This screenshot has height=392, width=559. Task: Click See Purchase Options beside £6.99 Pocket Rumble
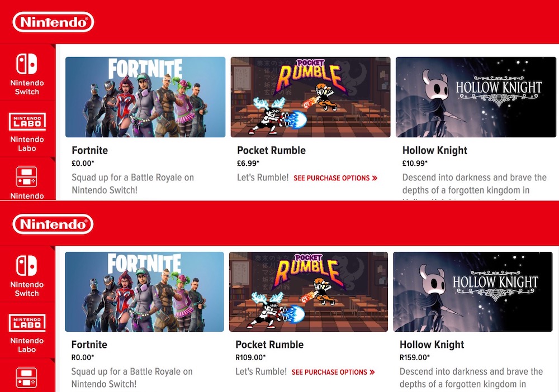[x=335, y=178]
